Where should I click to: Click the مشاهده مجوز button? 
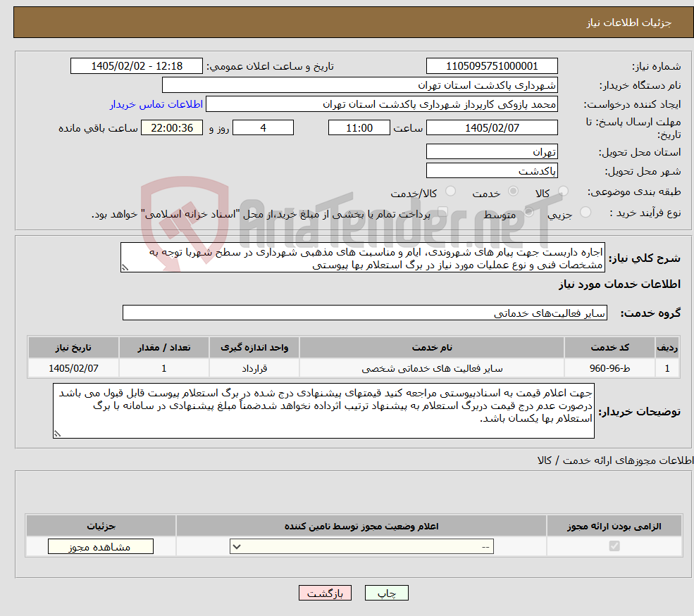click(x=101, y=546)
